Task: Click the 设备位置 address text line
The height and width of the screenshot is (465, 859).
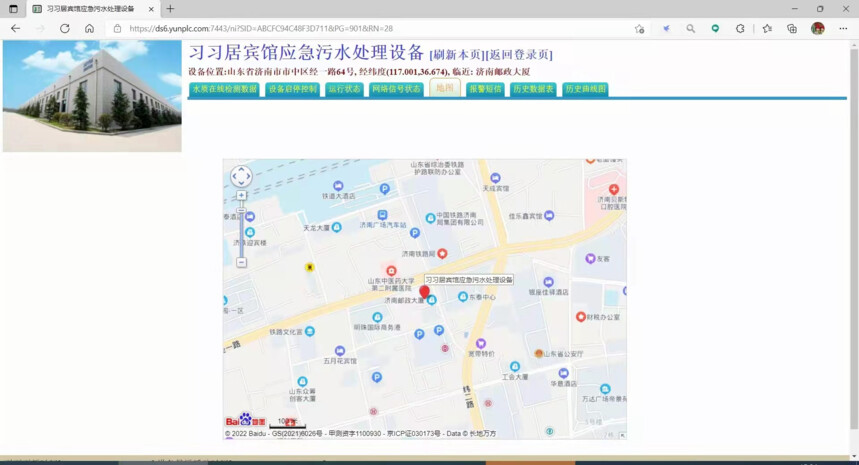Action: (x=359, y=72)
